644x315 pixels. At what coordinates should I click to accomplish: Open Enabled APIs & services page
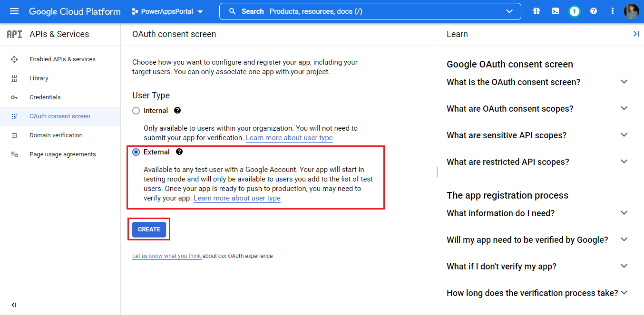(62, 59)
